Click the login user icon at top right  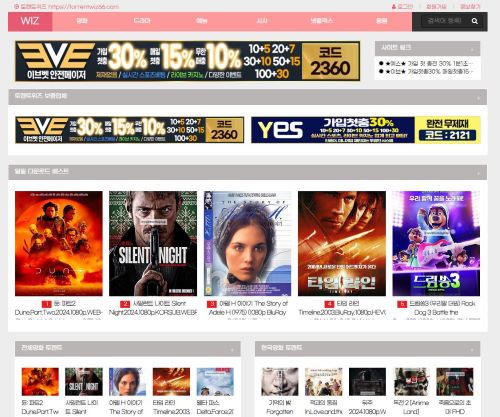click(394, 7)
